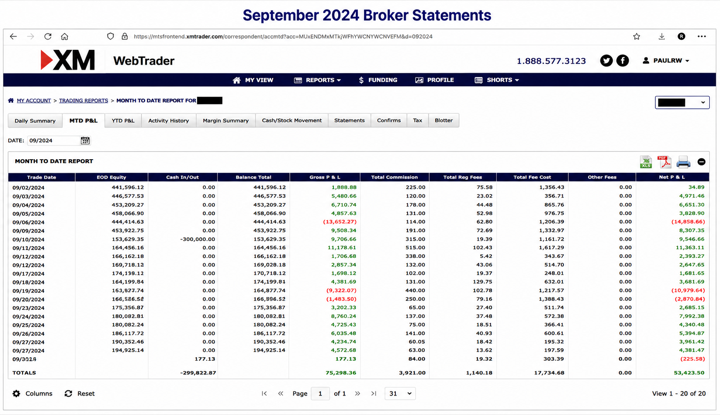This screenshot has width=720, height=415.
Task: Click the browser forward arrow
Action: pos(30,36)
